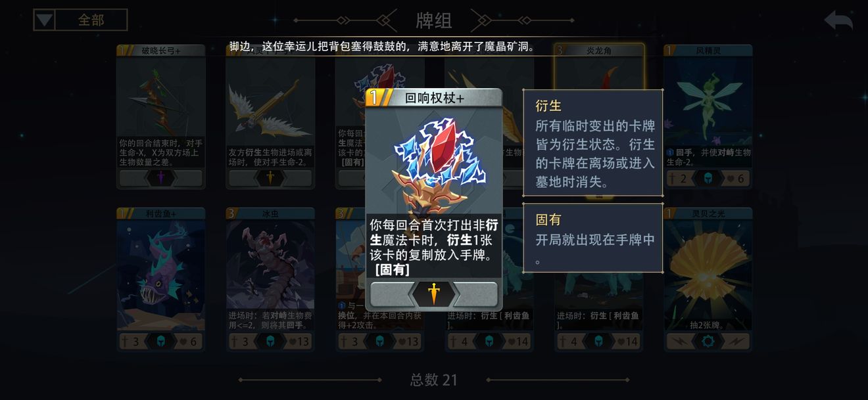Tap the purple sword icon on 破晓长弓+

point(161,178)
